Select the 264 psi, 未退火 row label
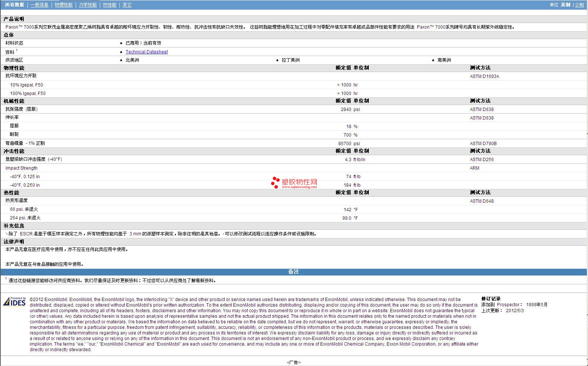This screenshot has width=588, height=366. coord(25,218)
